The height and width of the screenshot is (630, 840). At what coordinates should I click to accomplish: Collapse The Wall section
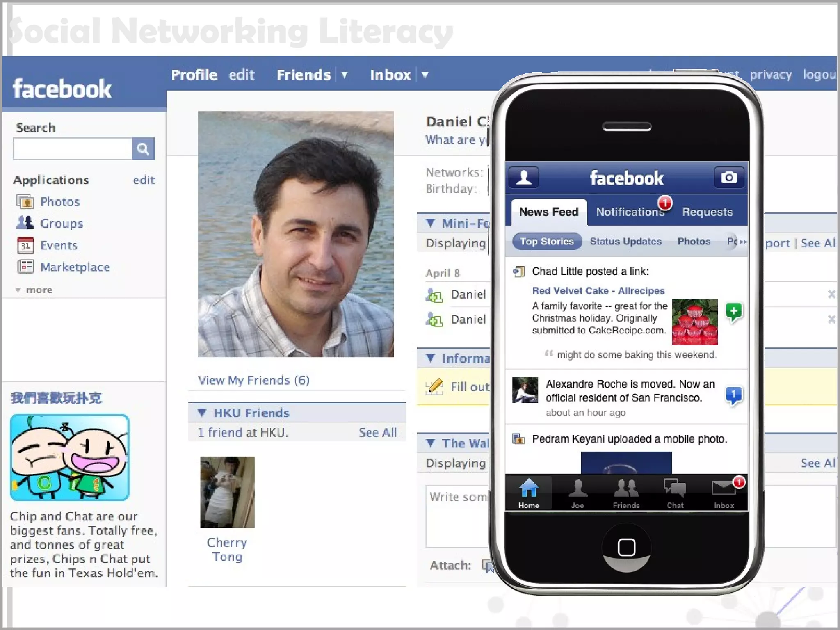[430, 443]
